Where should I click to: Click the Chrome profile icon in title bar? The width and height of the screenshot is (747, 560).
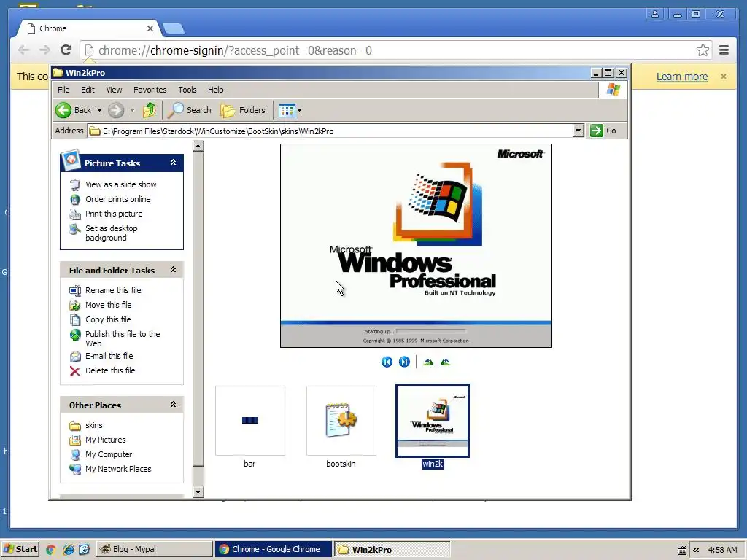point(655,15)
